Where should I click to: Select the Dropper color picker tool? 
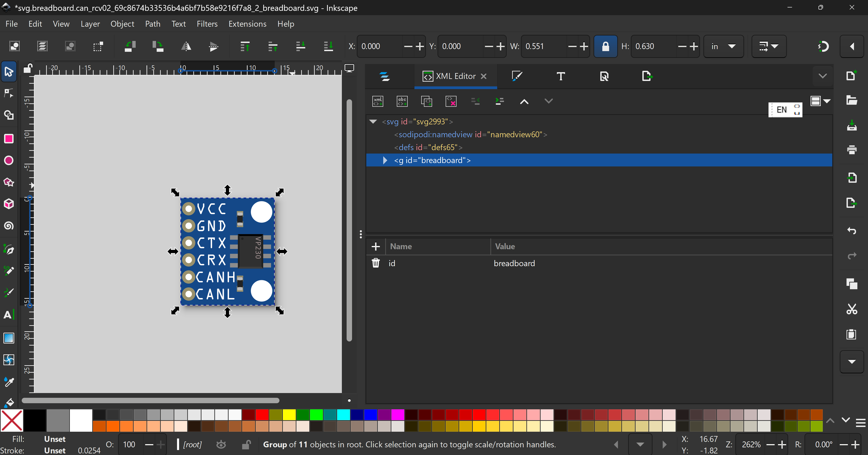tap(9, 382)
